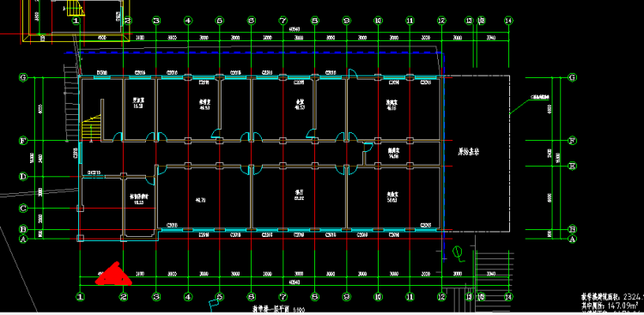The width and height of the screenshot is (644, 315).
Task: Click the bottom grid axis bubble number 3
Action: click(x=156, y=296)
